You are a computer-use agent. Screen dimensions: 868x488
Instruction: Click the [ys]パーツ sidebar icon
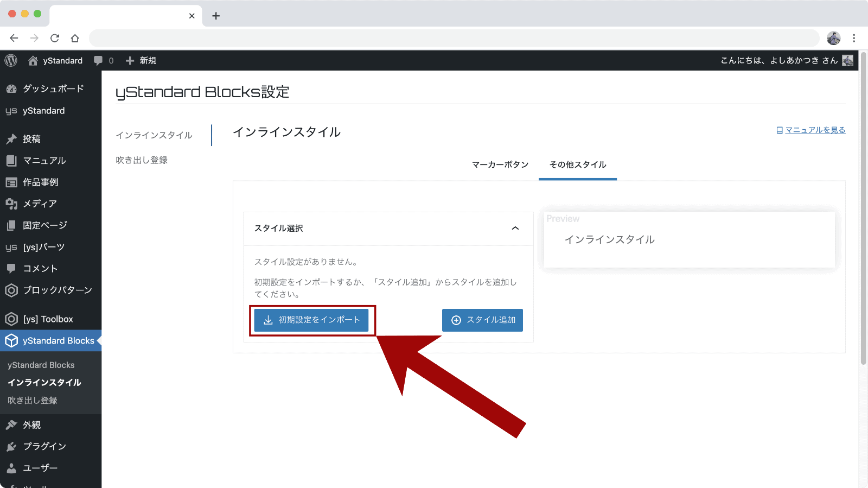[11, 247]
